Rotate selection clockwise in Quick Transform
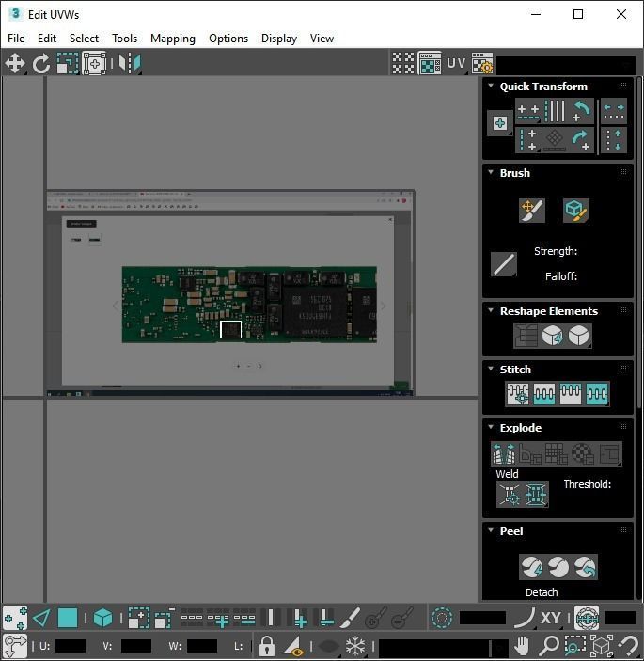Screen dimensions: 644x661 click(582, 140)
